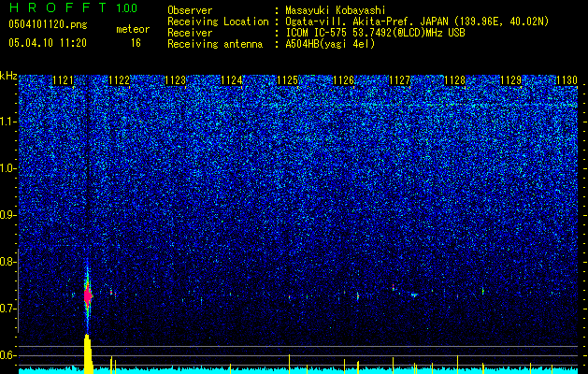Click the 1126 time marker
Viewport: 588px width, 374px height.
(x=343, y=80)
